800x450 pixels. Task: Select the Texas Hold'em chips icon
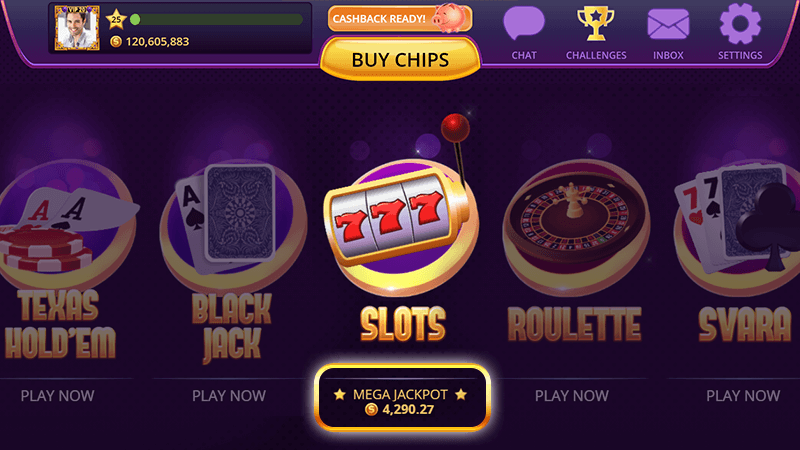(66, 224)
